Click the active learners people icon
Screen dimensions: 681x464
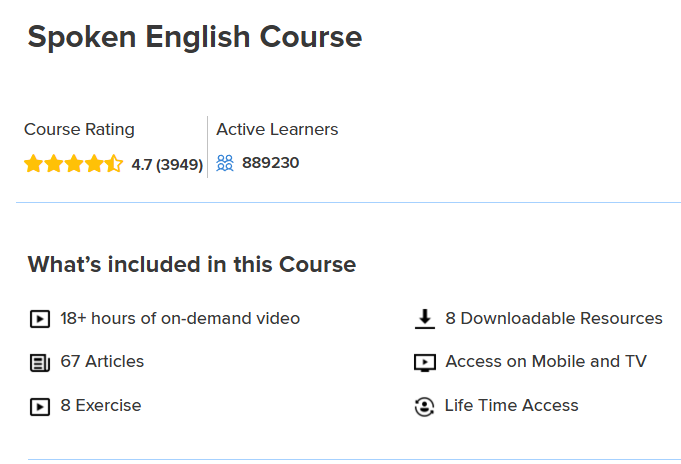225,163
